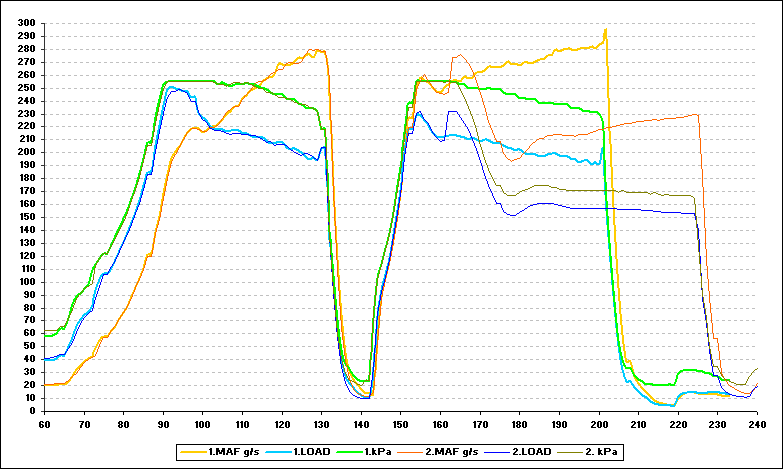Click the 2.LOAD legend entry
This screenshot has height=469, width=783.
tap(518, 452)
